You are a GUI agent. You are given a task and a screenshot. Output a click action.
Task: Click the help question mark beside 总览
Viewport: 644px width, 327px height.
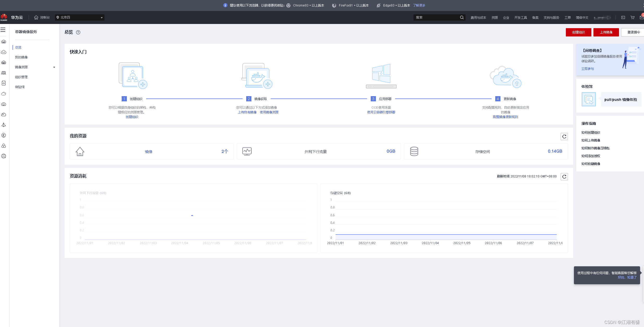pos(78,32)
